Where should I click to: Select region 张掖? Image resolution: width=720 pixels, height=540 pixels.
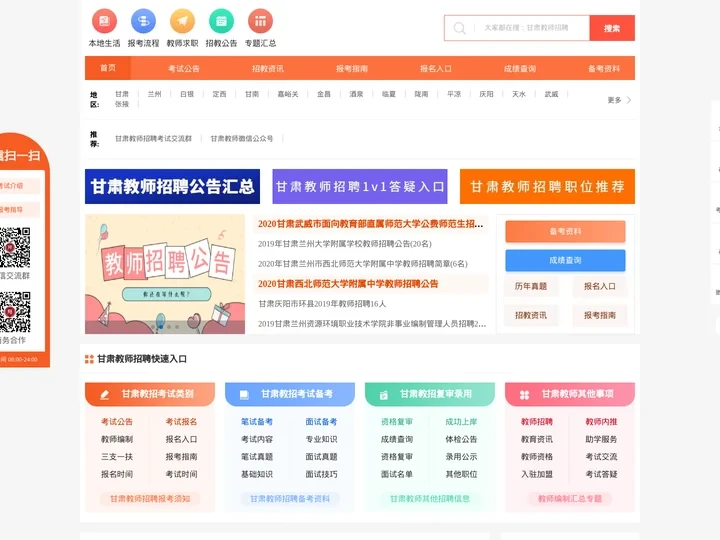(x=122, y=104)
